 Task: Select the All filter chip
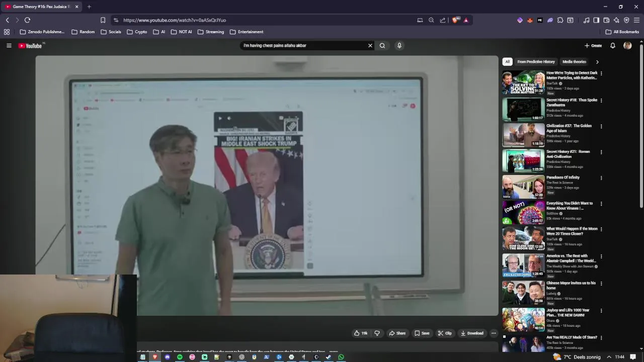(507, 62)
